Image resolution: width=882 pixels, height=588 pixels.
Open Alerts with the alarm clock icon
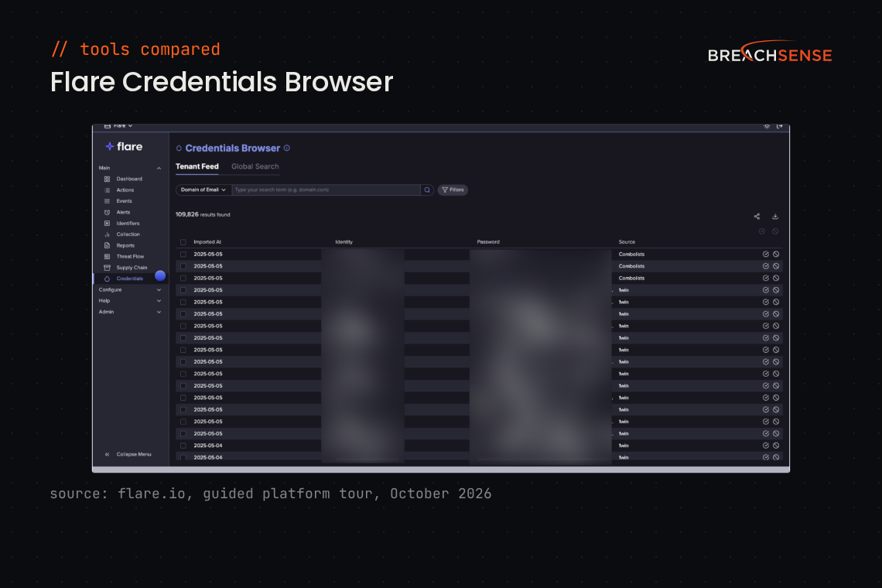click(122, 212)
